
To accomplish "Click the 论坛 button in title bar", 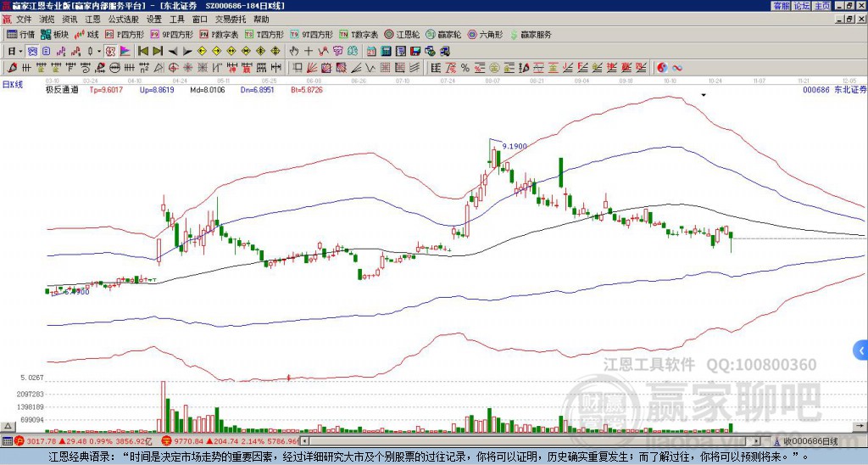I will click(x=802, y=6).
